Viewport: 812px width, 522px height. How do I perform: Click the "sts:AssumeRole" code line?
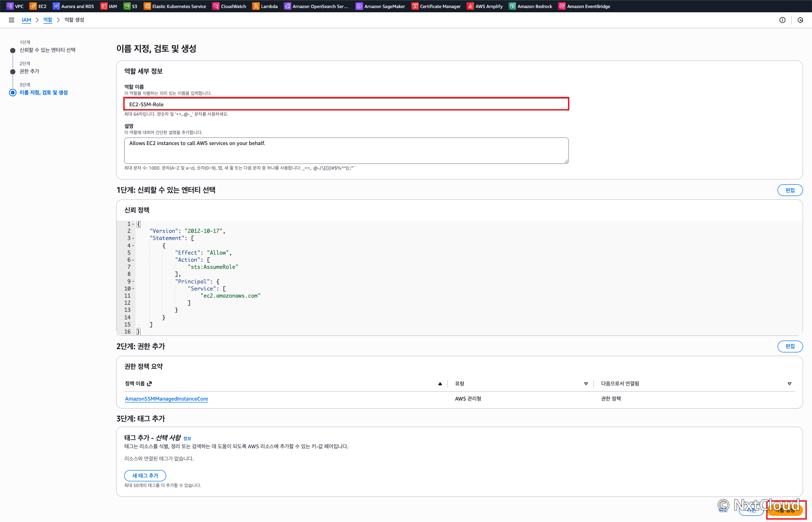click(x=213, y=267)
